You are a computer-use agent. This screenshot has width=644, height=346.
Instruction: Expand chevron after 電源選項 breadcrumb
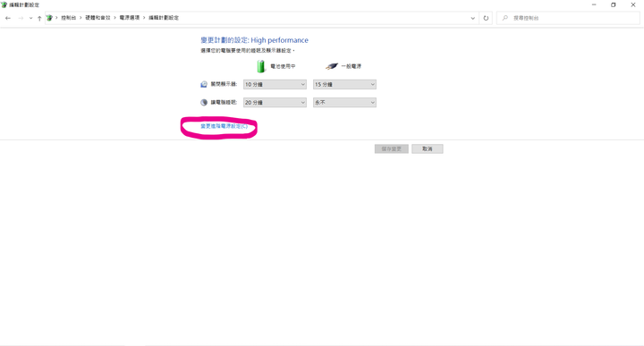[144, 18]
